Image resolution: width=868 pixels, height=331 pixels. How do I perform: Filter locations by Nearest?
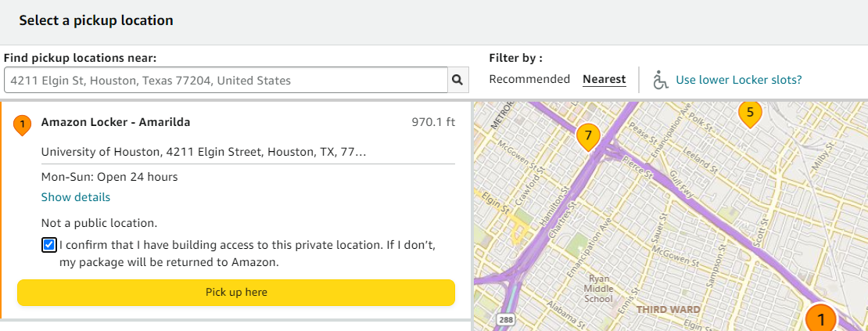point(604,79)
